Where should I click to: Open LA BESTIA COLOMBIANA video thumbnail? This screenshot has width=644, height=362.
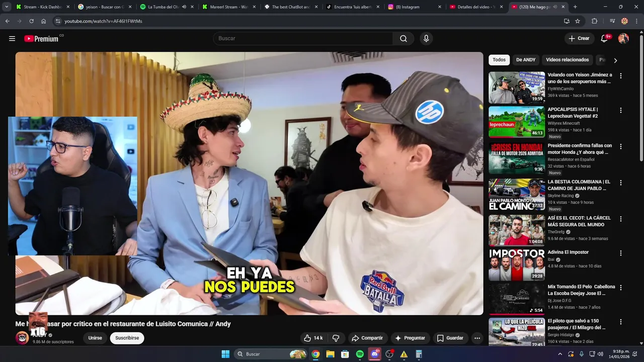click(x=517, y=195)
